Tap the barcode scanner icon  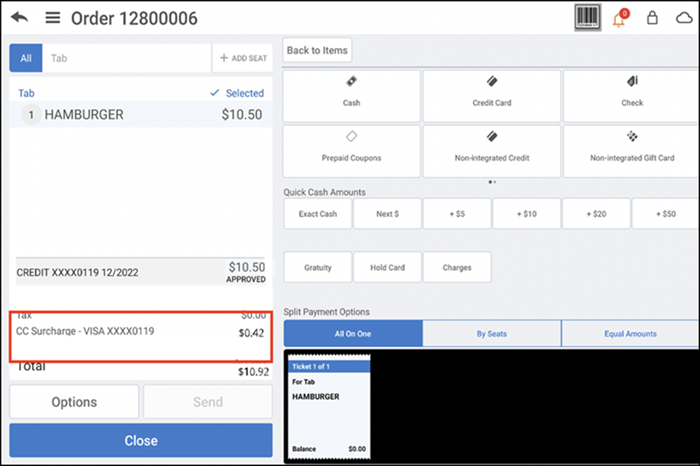point(588,18)
